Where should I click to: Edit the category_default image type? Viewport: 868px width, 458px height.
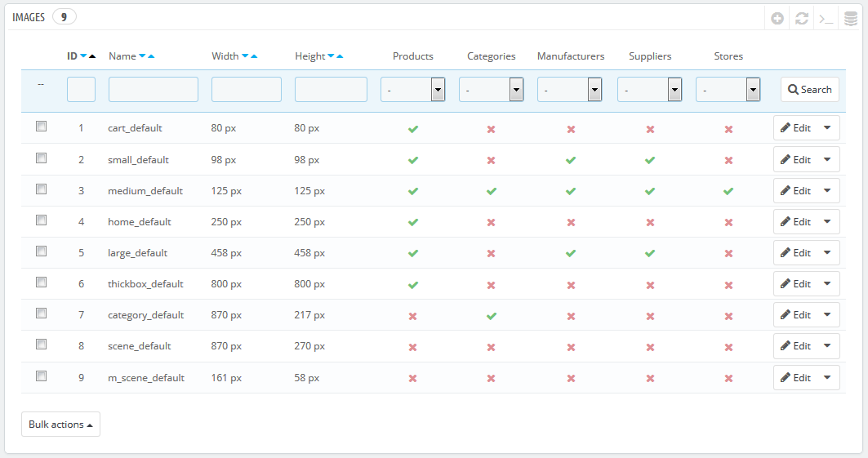[x=796, y=315]
